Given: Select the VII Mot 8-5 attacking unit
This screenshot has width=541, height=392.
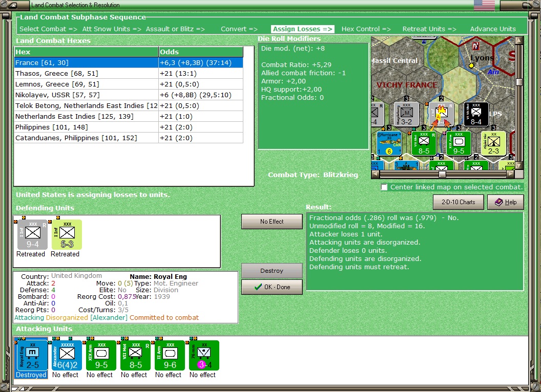Looking at the screenshot, I should [134, 355].
